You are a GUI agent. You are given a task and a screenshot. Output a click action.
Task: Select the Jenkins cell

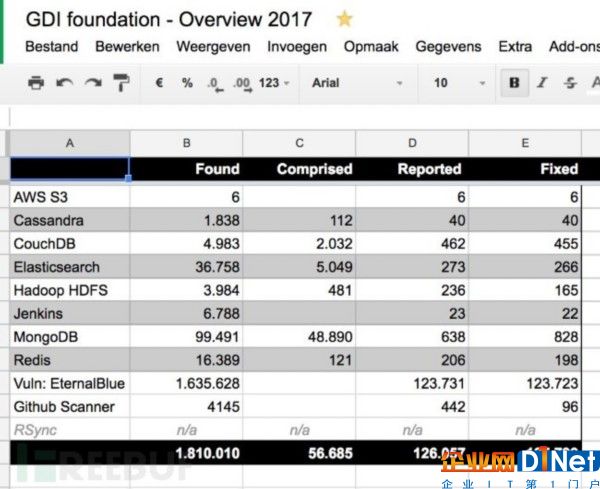70,314
